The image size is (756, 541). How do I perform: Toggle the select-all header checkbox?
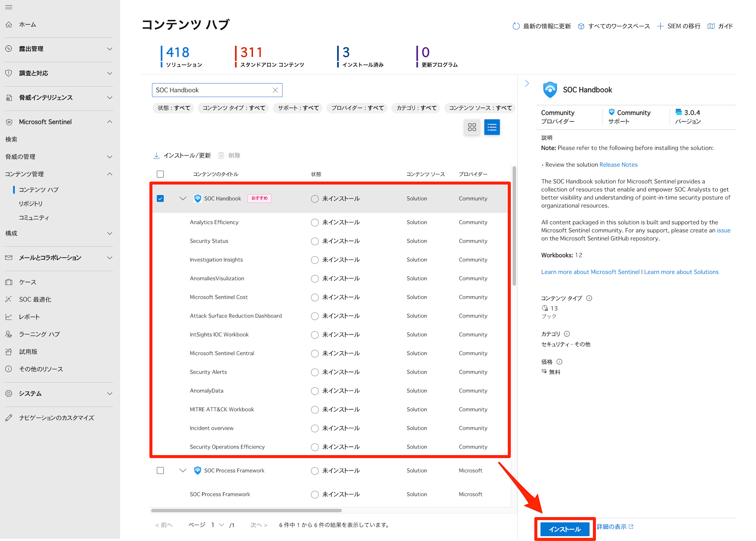tap(160, 174)
